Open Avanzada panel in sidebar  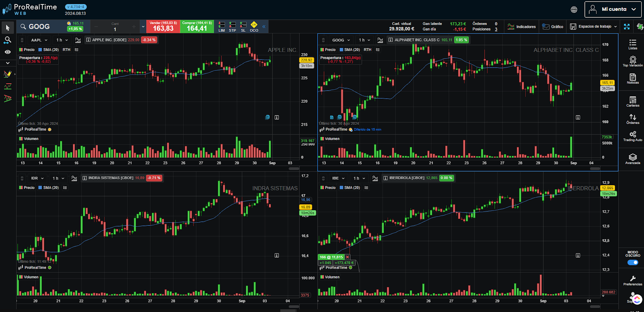tap(633, 159)
